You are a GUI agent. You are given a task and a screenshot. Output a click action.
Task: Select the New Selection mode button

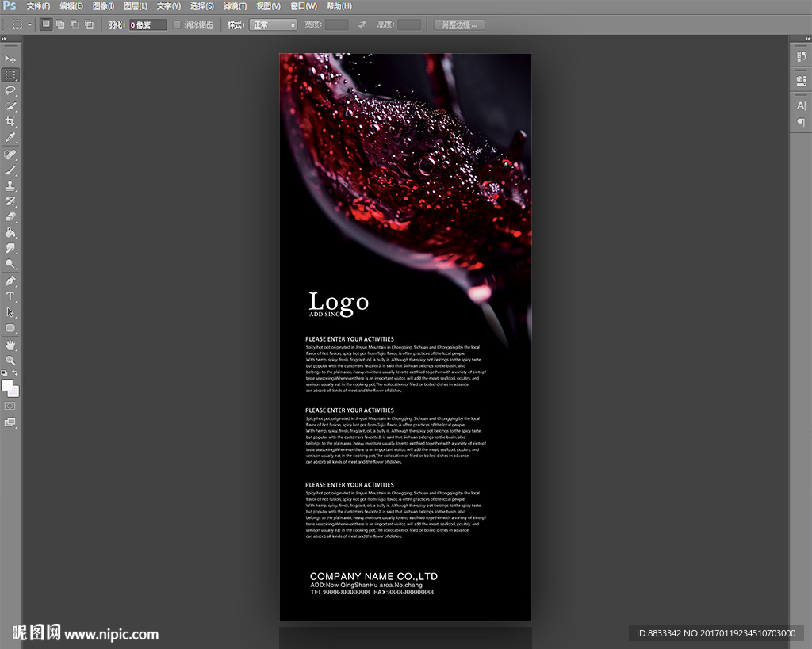point(46,25)
